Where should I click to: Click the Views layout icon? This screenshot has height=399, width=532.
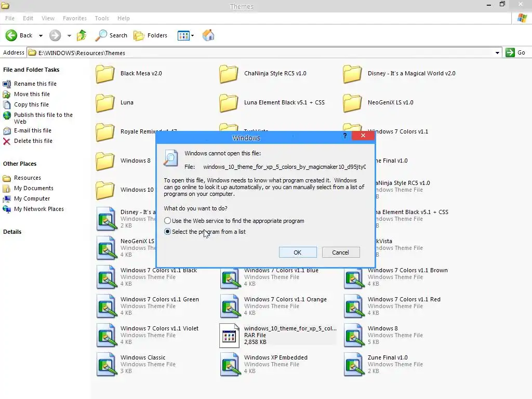183,35
